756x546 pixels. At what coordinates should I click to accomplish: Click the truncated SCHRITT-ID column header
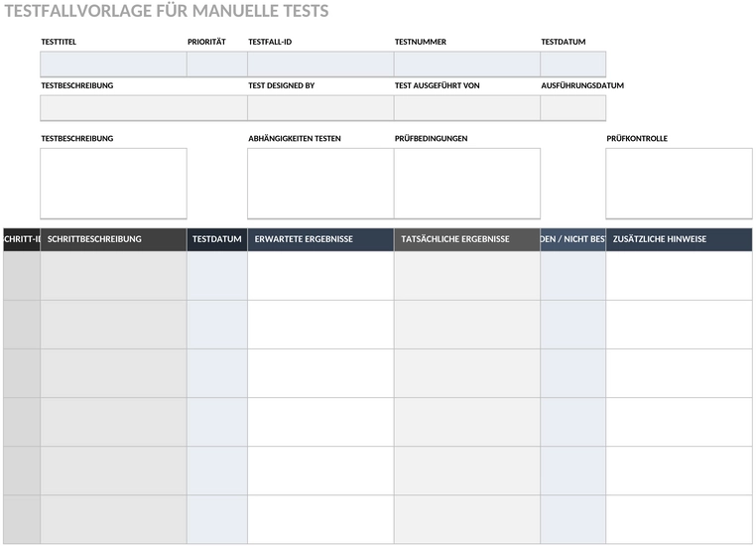pyautogui.click(x=22, y=239)
